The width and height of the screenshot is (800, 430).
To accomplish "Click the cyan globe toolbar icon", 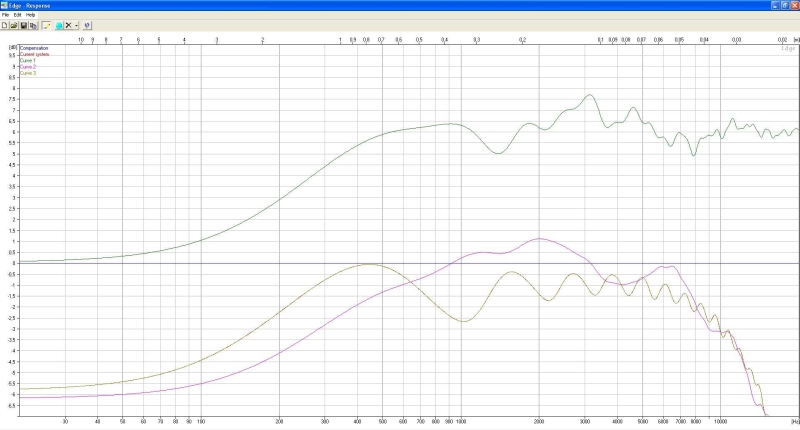I will (x=59, y=25).
